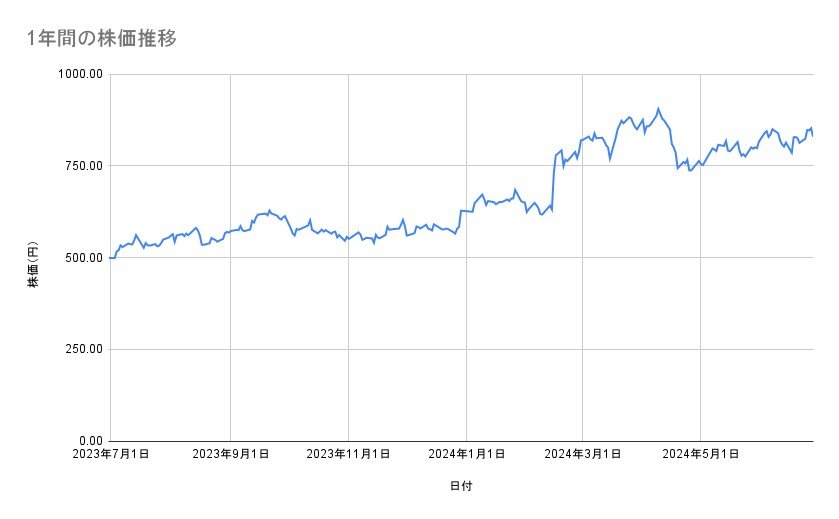Click the highest peak of the blue line

click(x=658, y=108)
